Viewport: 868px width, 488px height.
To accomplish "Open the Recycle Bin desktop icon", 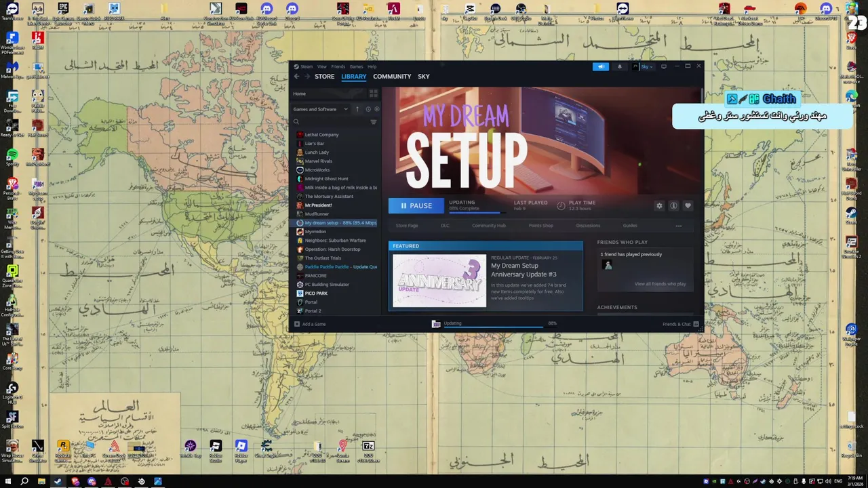I will tap(851, 448).
